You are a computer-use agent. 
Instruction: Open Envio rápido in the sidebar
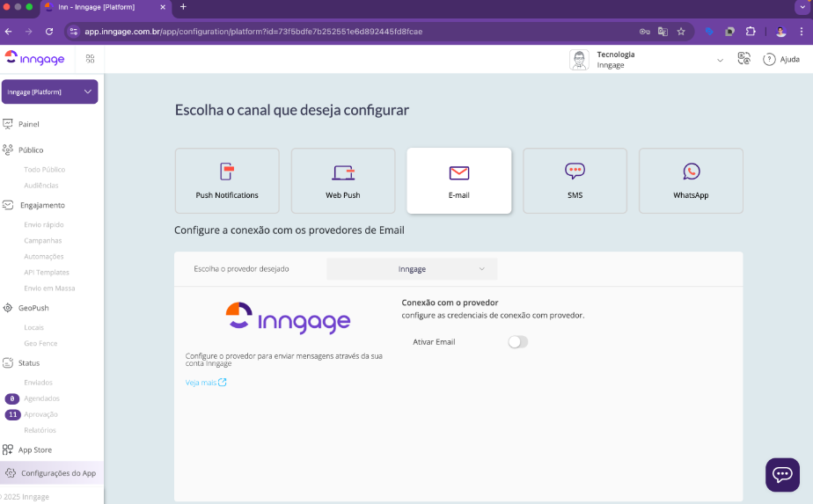(44, 224)
